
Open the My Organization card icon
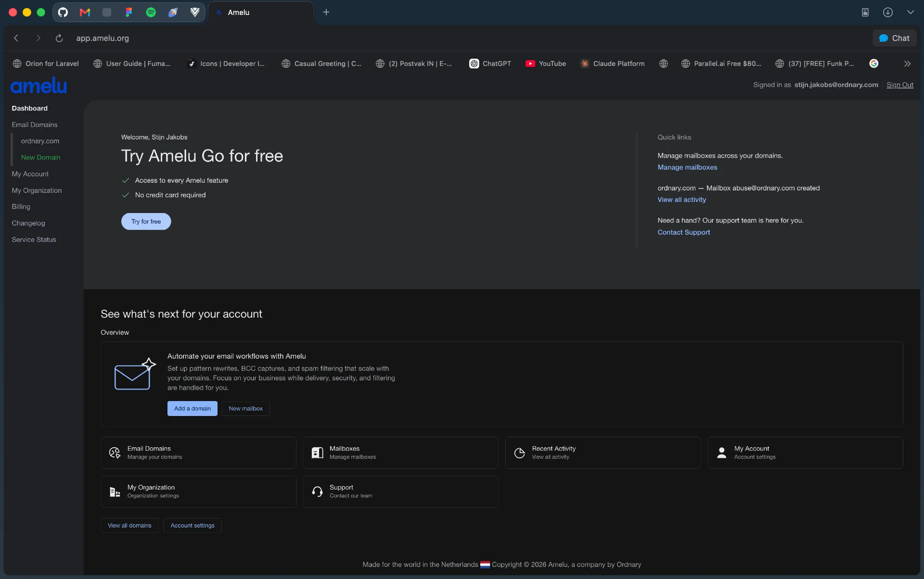[x=115, y=491]
